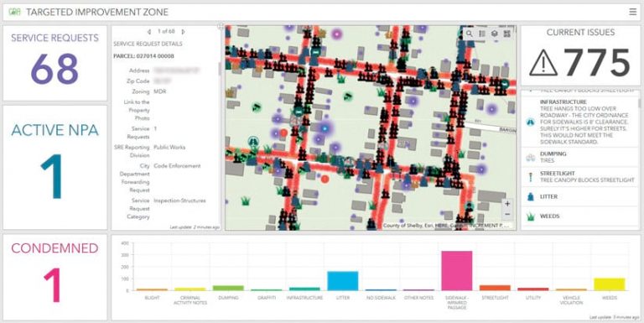Open the map layers tool
Screen dimensions: 644x323
[x=495, y=34]
